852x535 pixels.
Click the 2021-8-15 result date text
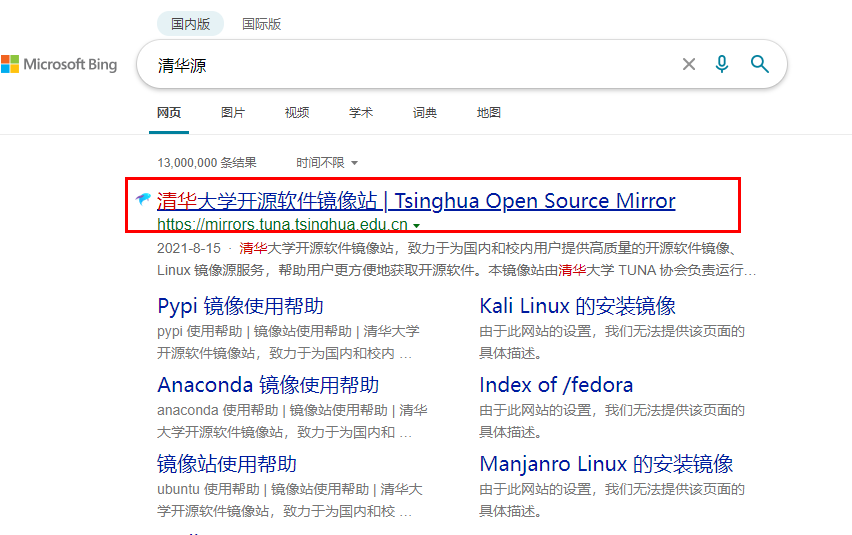click(x=189, y=248)
